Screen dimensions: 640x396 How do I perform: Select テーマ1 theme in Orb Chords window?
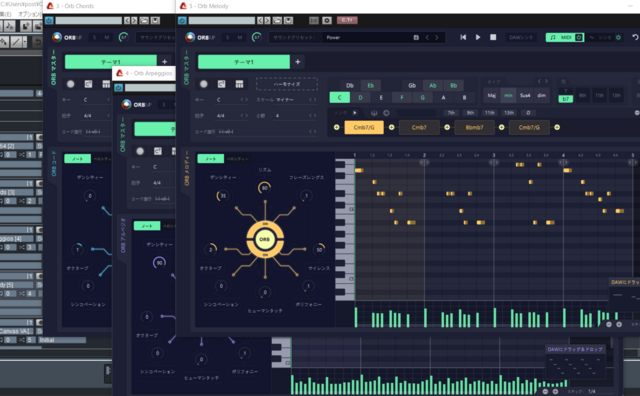111,62
